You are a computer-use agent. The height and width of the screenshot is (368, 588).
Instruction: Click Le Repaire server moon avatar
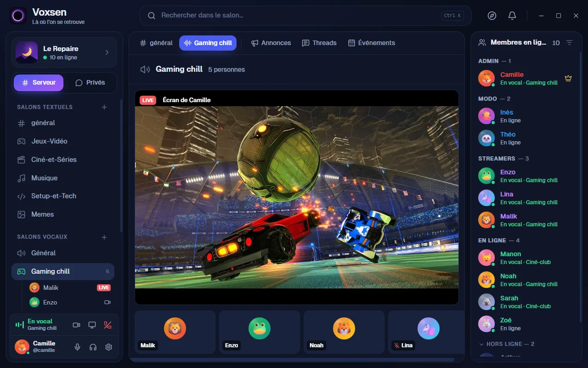click(x=27, y=52)
